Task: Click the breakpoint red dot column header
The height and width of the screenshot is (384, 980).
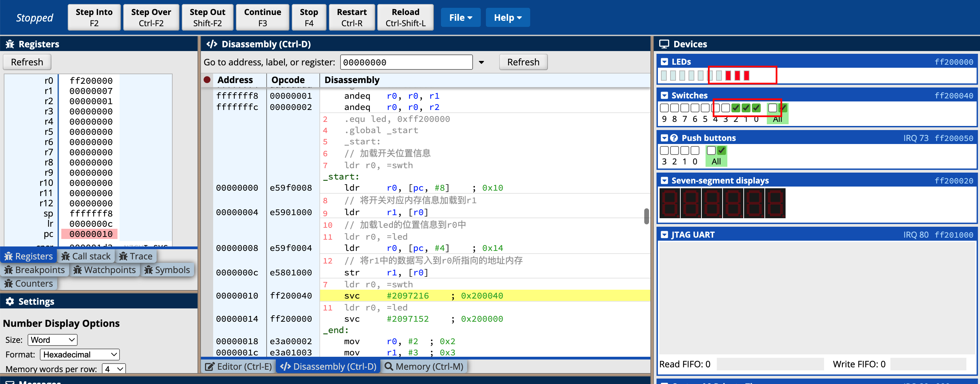Action: click(x=207, y=80)
